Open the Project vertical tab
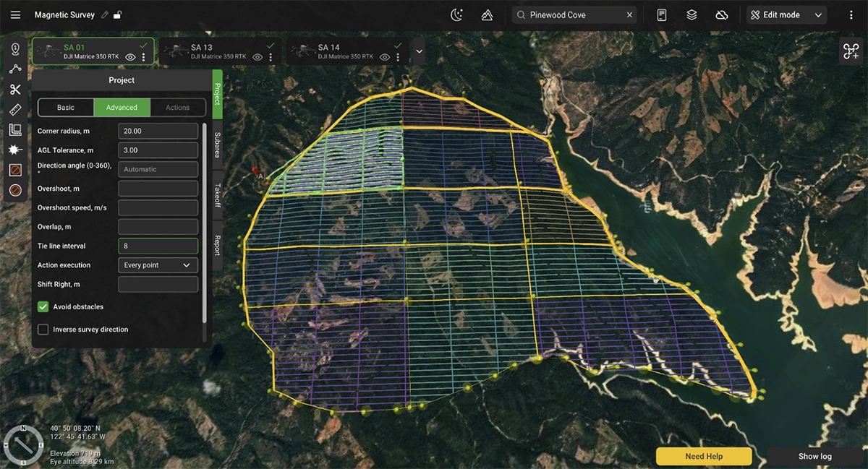Viewport: 868px width, 469px height. [218, 94]
